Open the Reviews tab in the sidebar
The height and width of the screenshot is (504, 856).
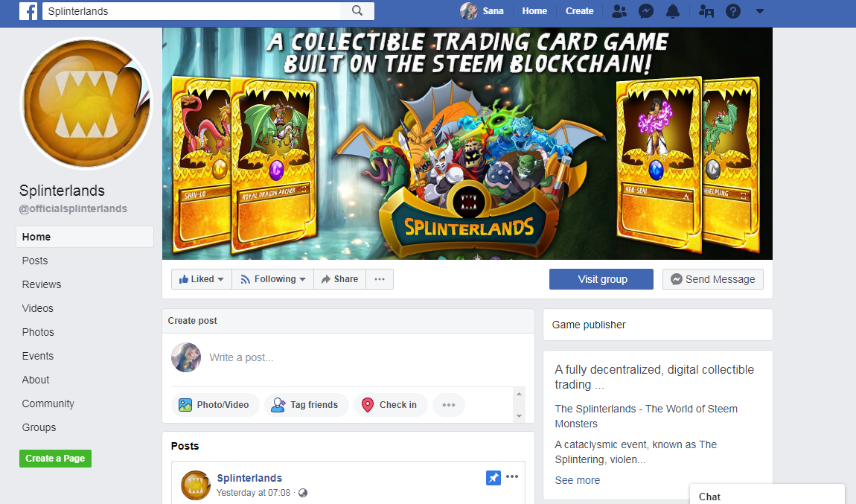42,284
